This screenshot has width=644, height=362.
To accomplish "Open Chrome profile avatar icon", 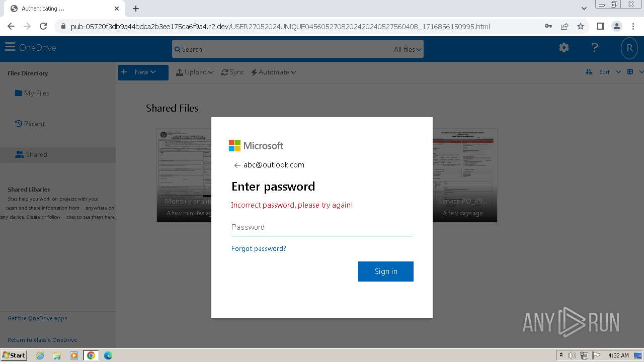I will [x=616, y=26].
